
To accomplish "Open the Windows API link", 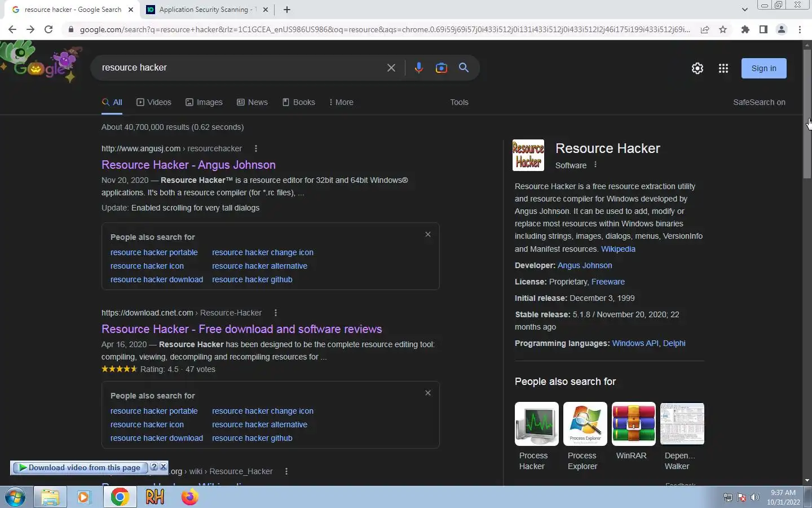I will coord(635,343).
